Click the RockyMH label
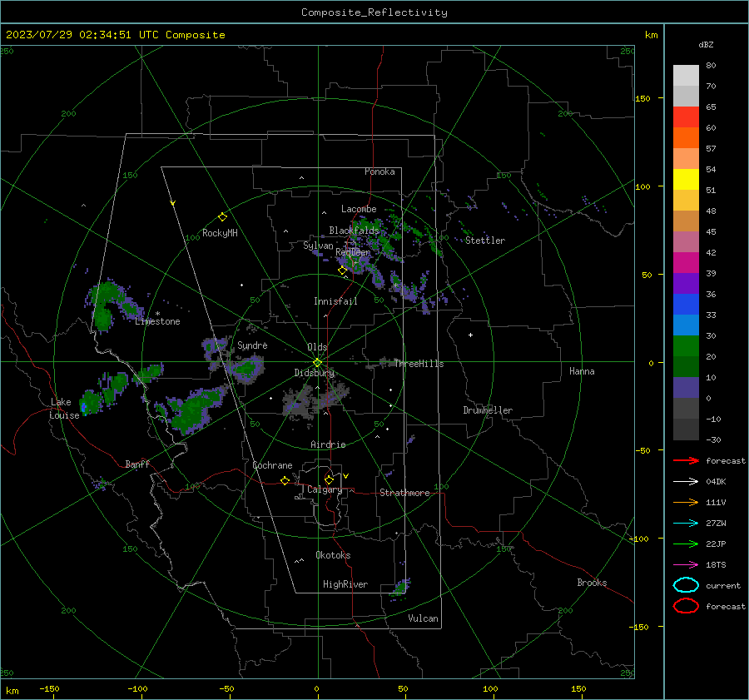This screenshot has height=700, width=749. [220, 233]
